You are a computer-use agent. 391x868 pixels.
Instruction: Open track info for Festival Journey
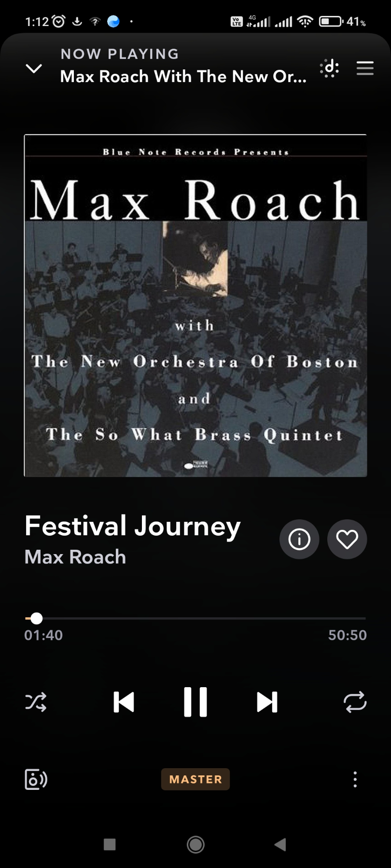[x=299, y=539]
